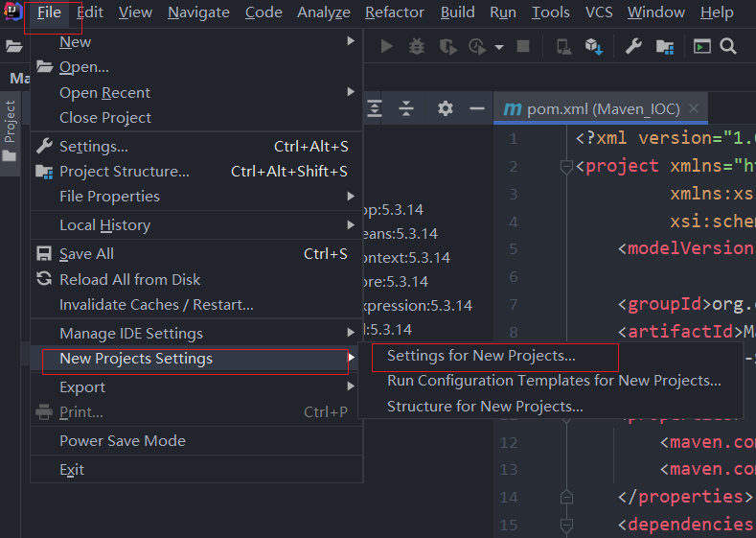Image resolution: width=756 pixels, height=538 pixels.
Task: Open the Tools menu
Action: [551, 12]
